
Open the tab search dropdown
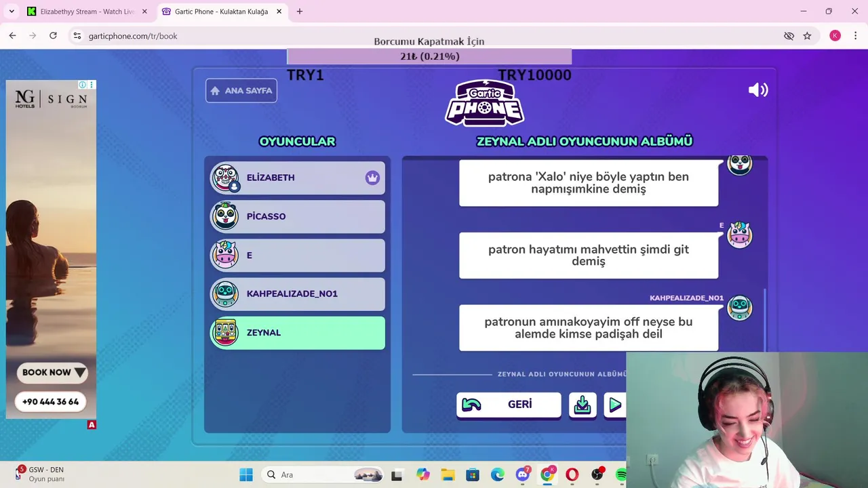[x=12, y=12]
